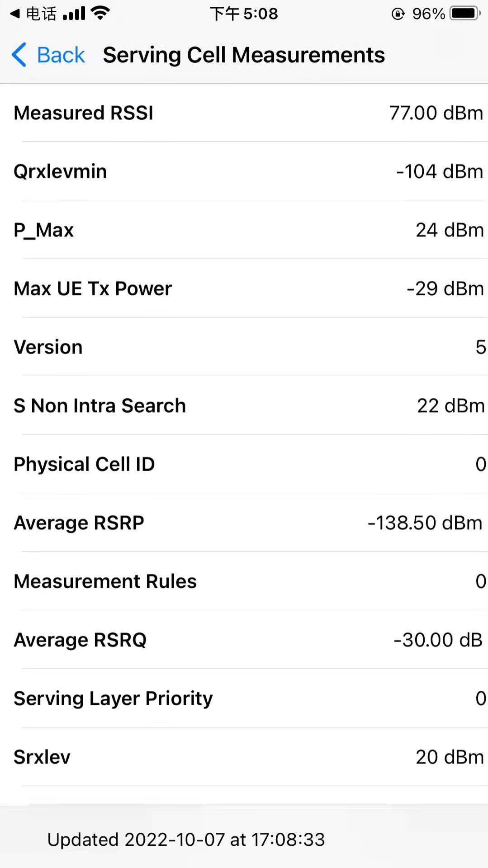Select the S Non Intra Search row

coord(244,406)
